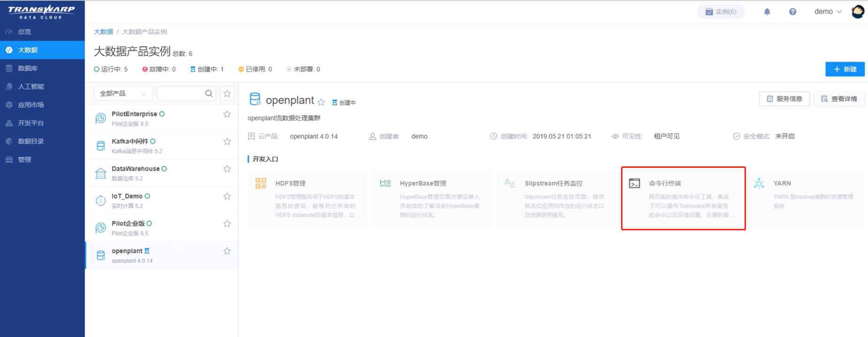Image resolution: width=868 pixels, height=337 pixels.
Task: Click the 运行中: 5 status filter
Action: pyautogui.click(x=111, y=69)
